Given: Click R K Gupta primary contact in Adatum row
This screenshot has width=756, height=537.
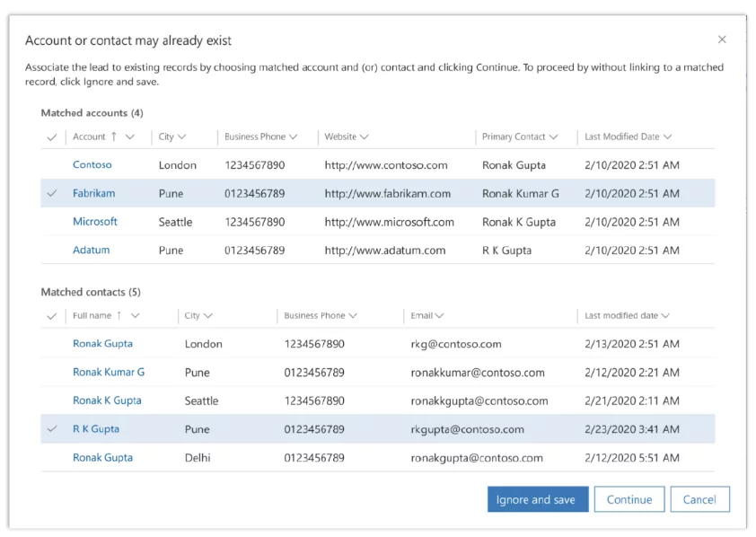Looking at the screenshot, I should 506,251.
